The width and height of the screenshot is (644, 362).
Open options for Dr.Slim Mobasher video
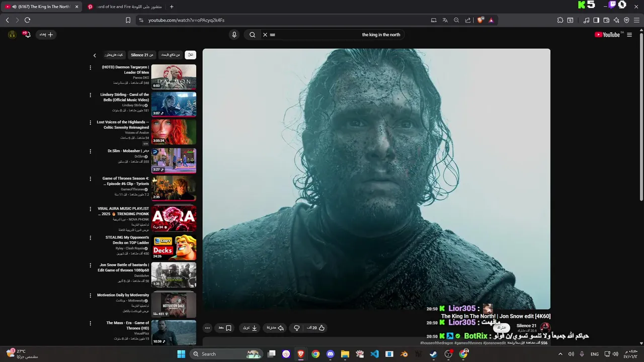91,151
